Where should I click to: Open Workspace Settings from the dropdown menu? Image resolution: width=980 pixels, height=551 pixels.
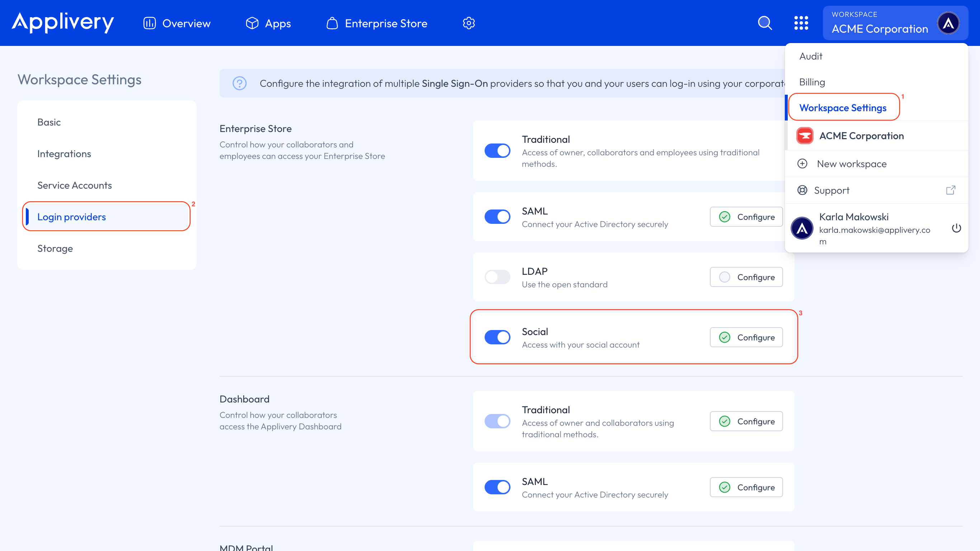click(843, 108)
